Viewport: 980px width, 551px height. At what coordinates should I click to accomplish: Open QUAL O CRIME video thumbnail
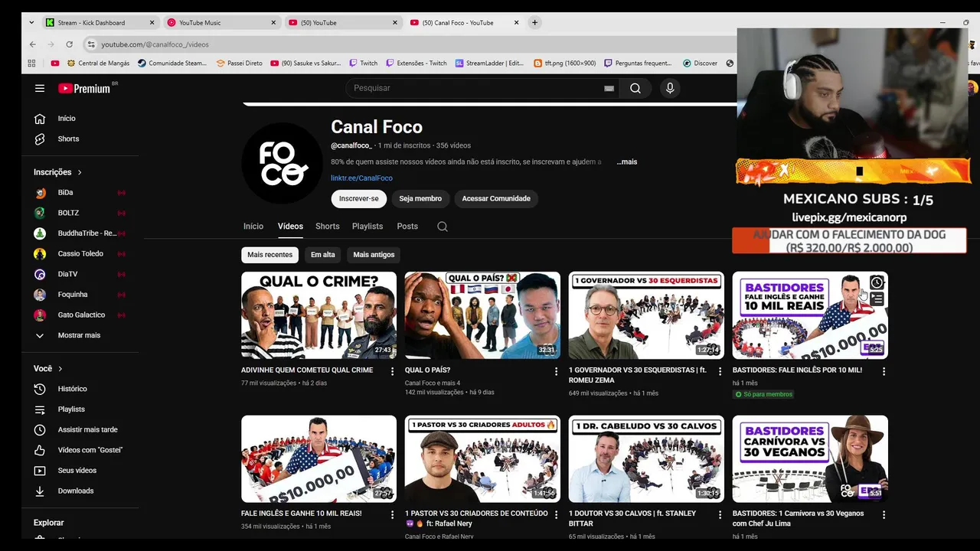(318, 315)
